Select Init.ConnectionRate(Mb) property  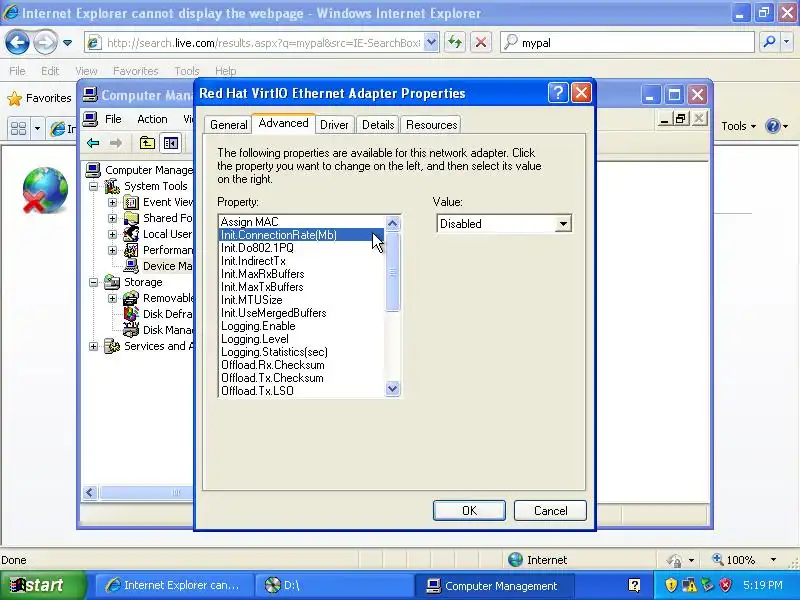tap(301, 235)
